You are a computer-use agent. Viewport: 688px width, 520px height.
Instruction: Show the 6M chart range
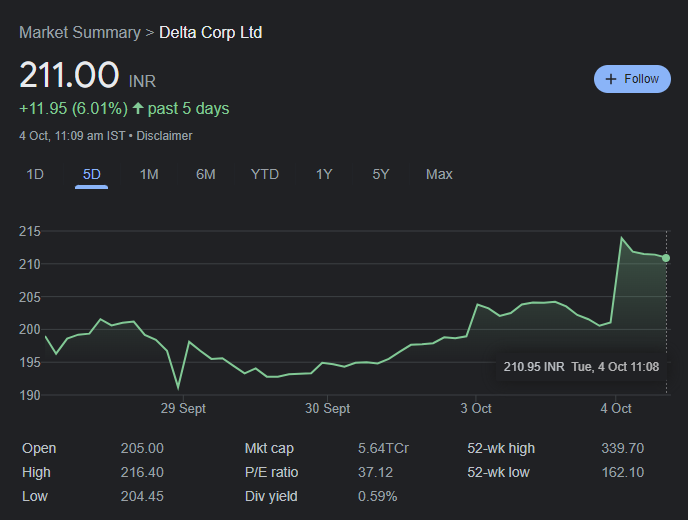coord(206,174)
